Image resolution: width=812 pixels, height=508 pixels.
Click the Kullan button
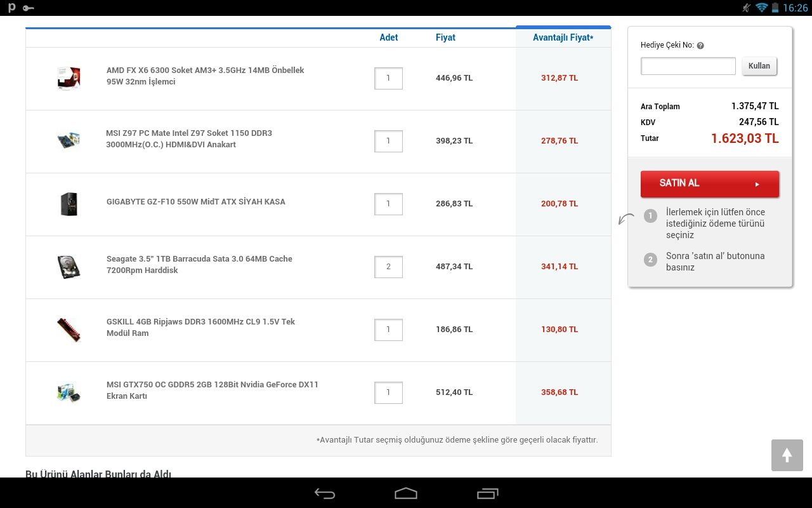[759, 66]
